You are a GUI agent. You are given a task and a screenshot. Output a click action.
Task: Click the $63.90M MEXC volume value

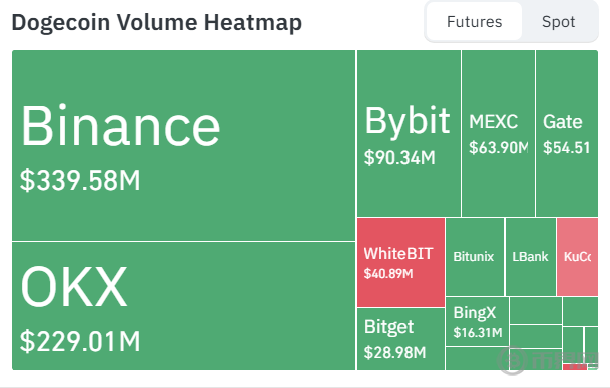point(498,147)
